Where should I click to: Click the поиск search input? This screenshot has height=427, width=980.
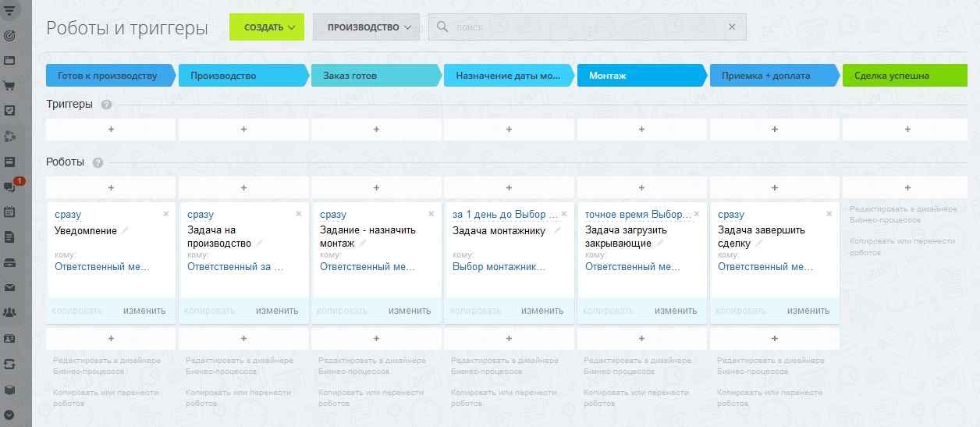click(x=585, y=27)
